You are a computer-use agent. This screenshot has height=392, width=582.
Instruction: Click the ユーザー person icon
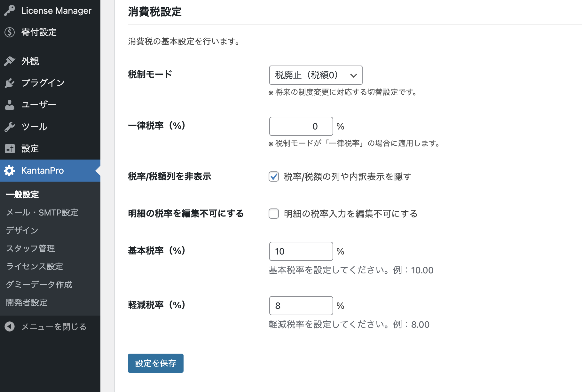click(x=10, y=105)
